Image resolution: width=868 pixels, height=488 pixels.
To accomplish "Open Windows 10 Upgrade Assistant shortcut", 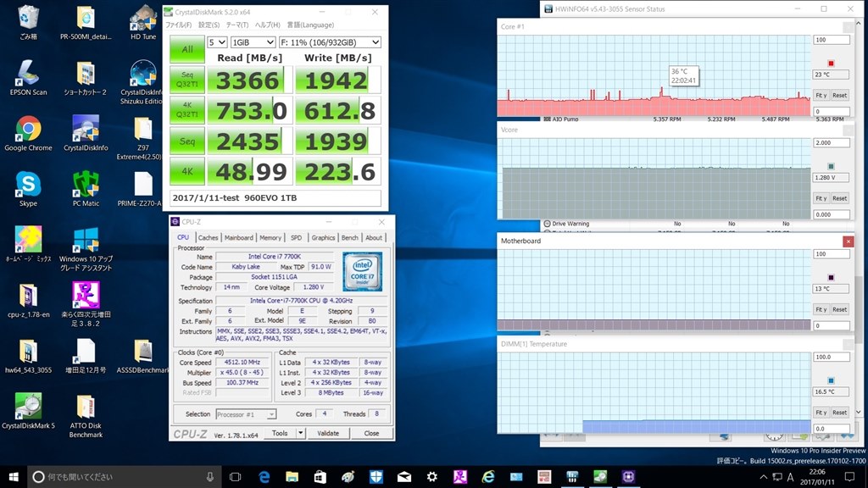I will tap(86, 249).
